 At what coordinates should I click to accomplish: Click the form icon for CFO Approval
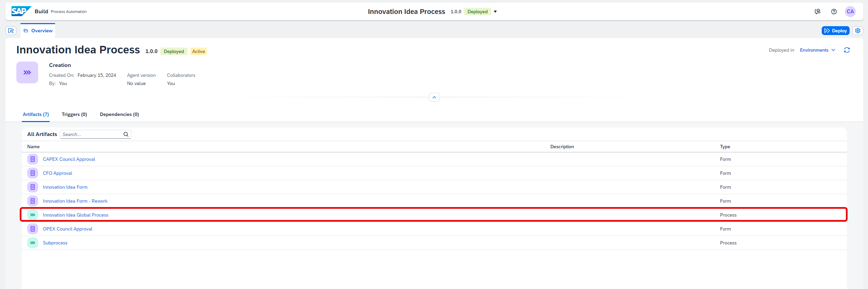[x=33, y=173]
